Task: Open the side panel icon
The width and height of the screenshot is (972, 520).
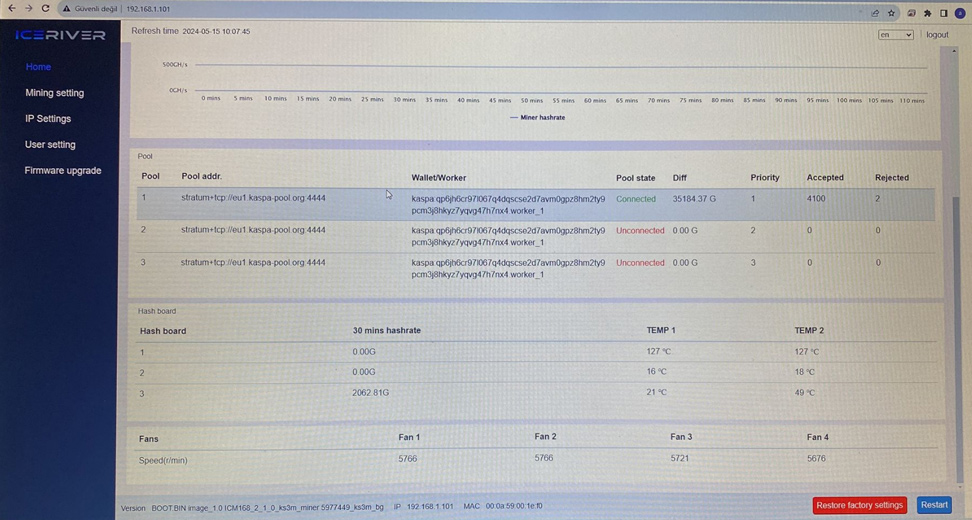Action: (943, 13)
